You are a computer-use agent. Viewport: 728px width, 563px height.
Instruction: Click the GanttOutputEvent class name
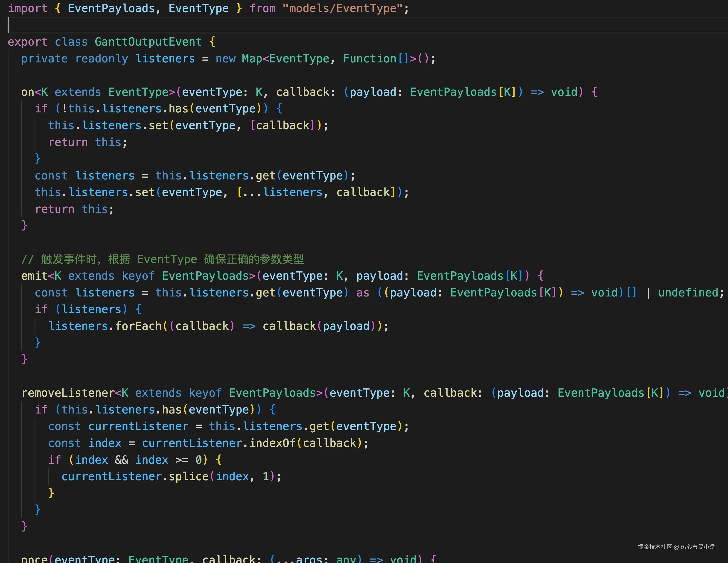pos(148,42)
